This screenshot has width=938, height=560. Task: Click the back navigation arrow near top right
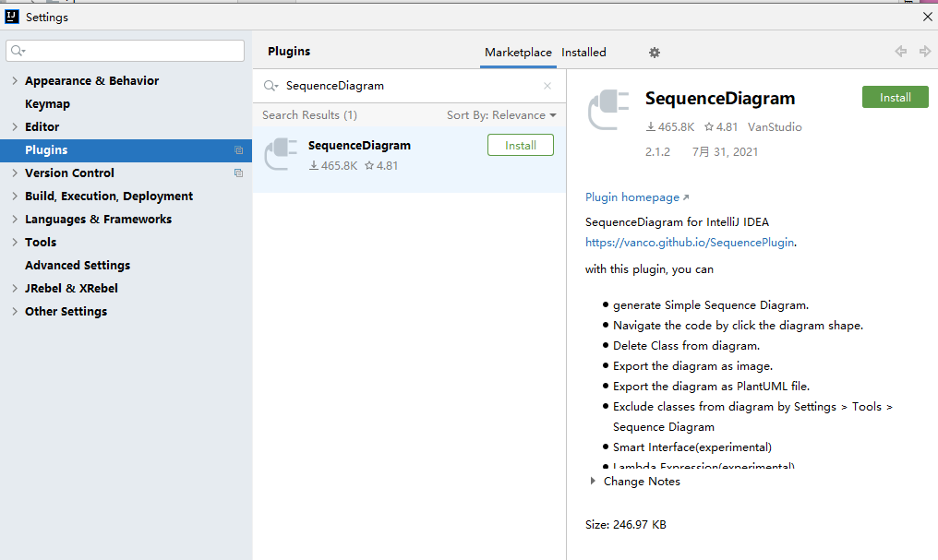pos(900,52)
